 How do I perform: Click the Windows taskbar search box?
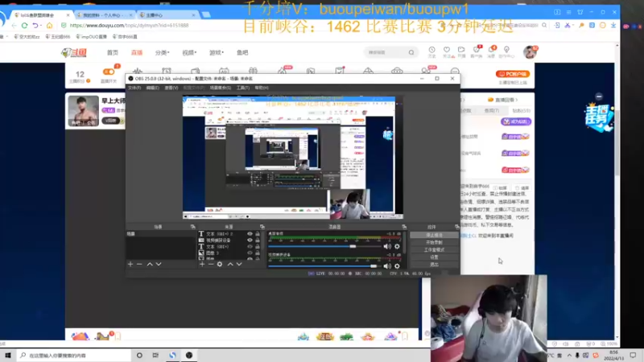point(74,356)
